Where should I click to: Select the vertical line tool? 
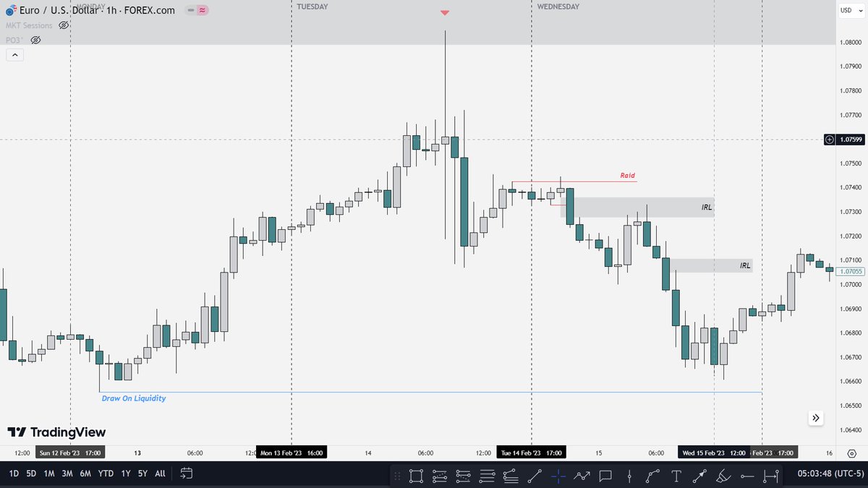[x=629, y=476]
